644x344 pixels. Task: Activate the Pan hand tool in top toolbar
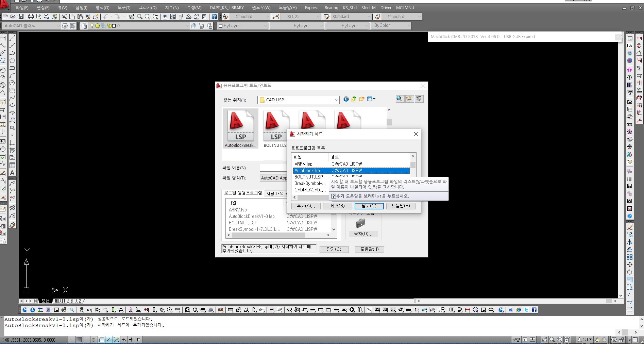[132, 17]
